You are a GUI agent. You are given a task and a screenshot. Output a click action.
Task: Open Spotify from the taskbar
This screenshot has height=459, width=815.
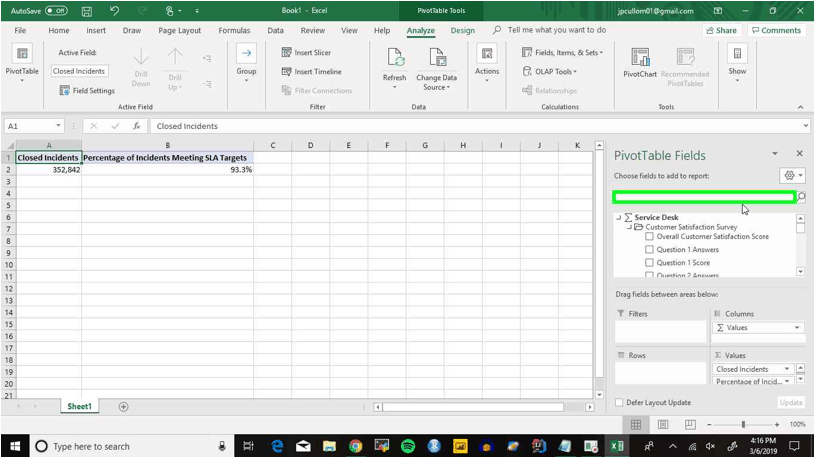click(x=408, y=446)
